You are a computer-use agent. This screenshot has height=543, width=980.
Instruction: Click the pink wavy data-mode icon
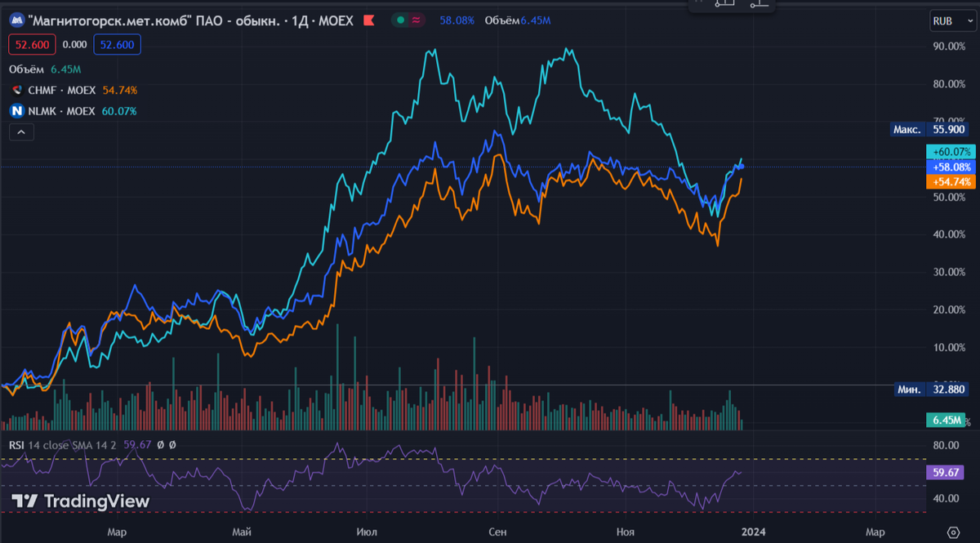click(416, 20)
